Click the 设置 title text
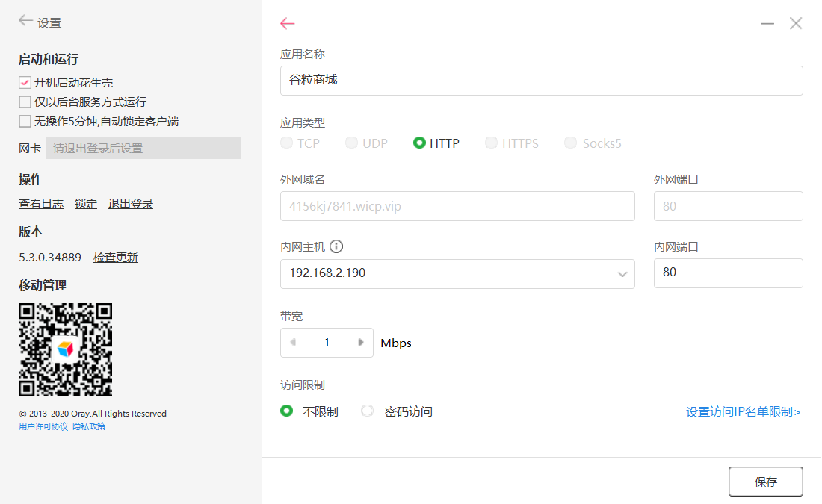The width and height of the screenshot is (822, 504). coord(49,23)
